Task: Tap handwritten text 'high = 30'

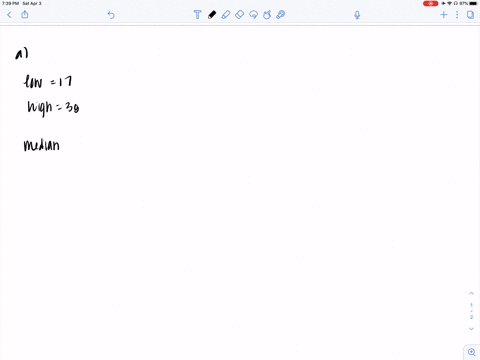Action: 53,108
